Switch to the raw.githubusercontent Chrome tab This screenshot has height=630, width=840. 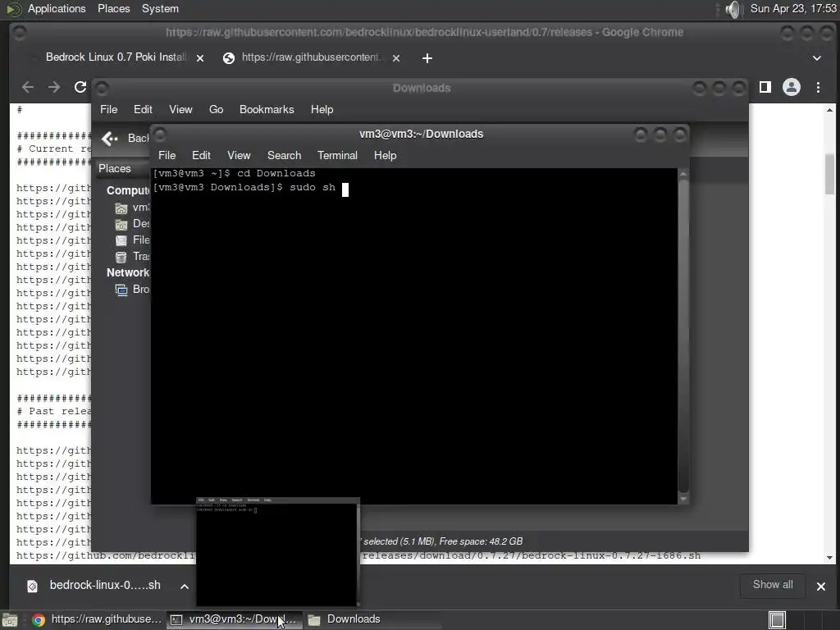coord(311,57)
